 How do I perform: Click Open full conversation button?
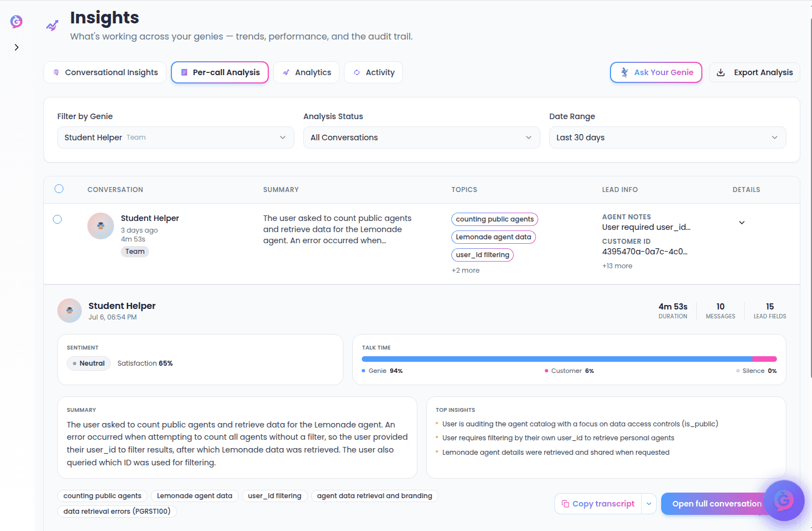[716, 504]
